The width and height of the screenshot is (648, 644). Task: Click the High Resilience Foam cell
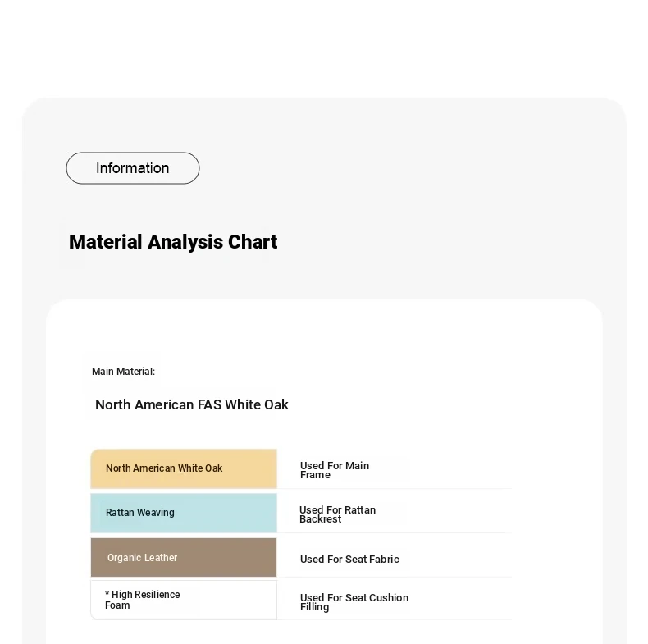(184, 600)
